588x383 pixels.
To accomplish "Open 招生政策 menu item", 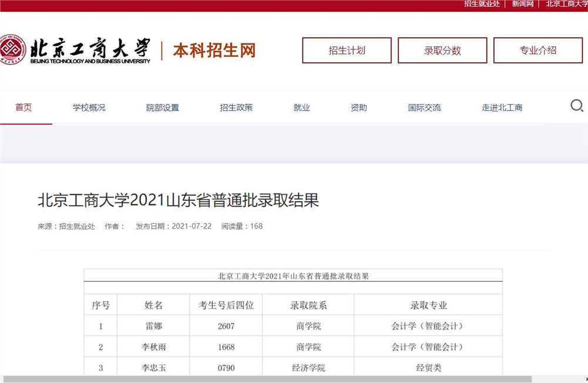I will point(236,107).
